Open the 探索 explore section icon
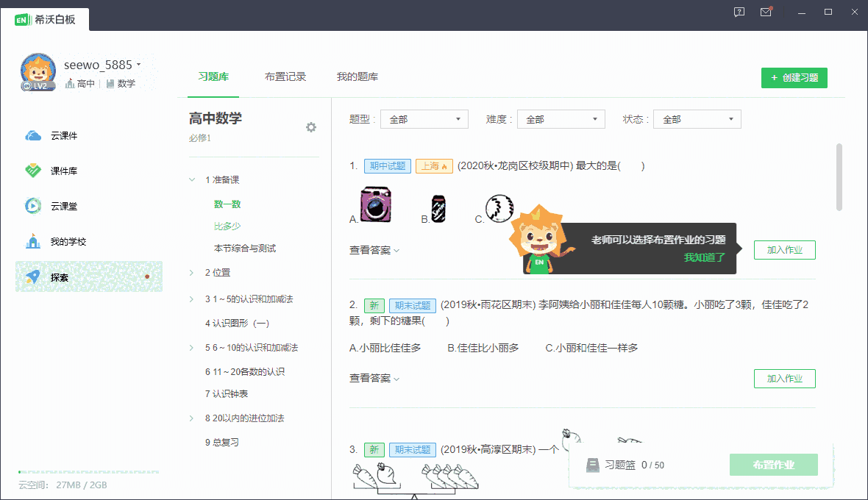 [x=32, y=276]
